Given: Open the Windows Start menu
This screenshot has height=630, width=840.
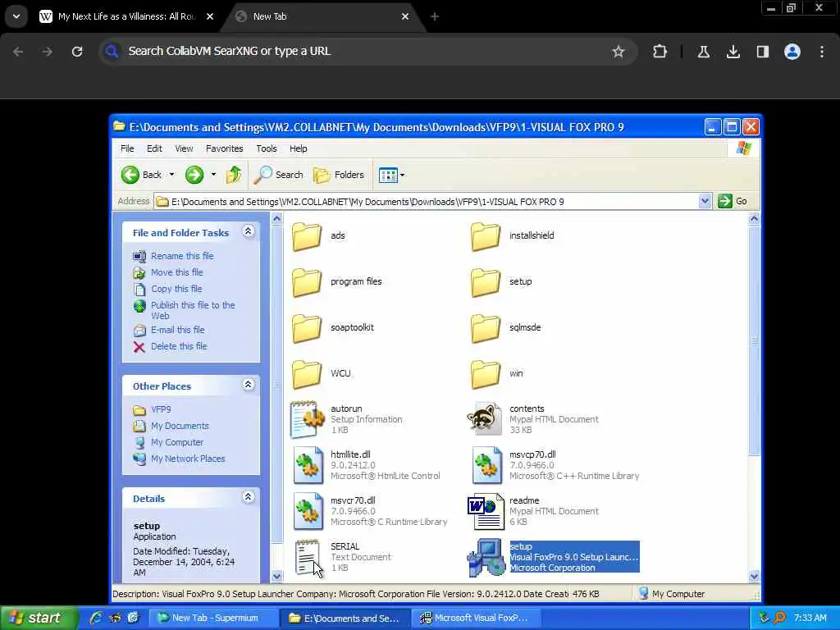Looking at the screenshot, I should pyautogui.click(x=38, y=619).
